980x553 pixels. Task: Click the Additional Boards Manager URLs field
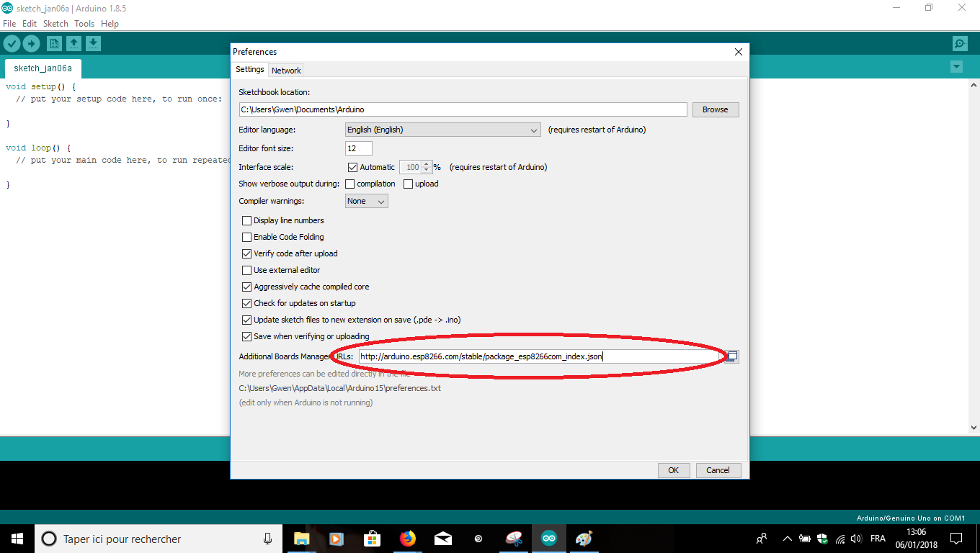click(541, 356)
